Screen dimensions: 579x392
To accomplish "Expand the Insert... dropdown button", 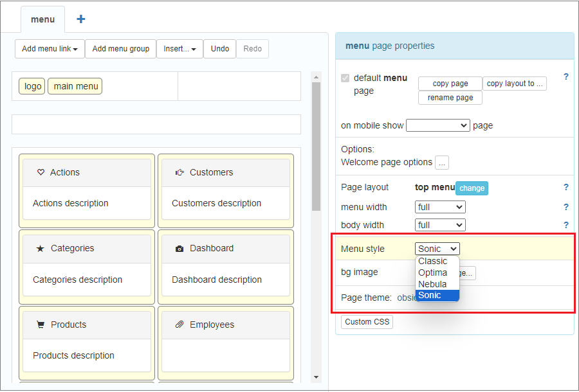I will point(179,49).
